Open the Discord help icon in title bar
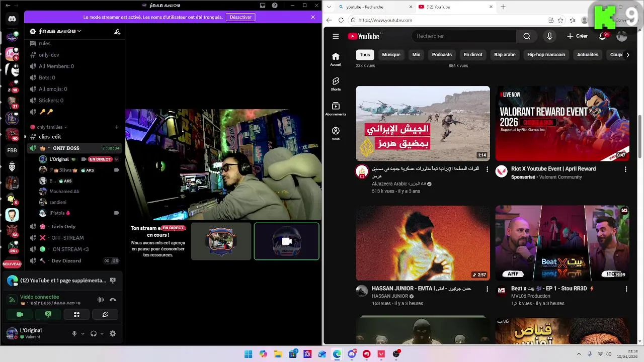 [275, 5]
